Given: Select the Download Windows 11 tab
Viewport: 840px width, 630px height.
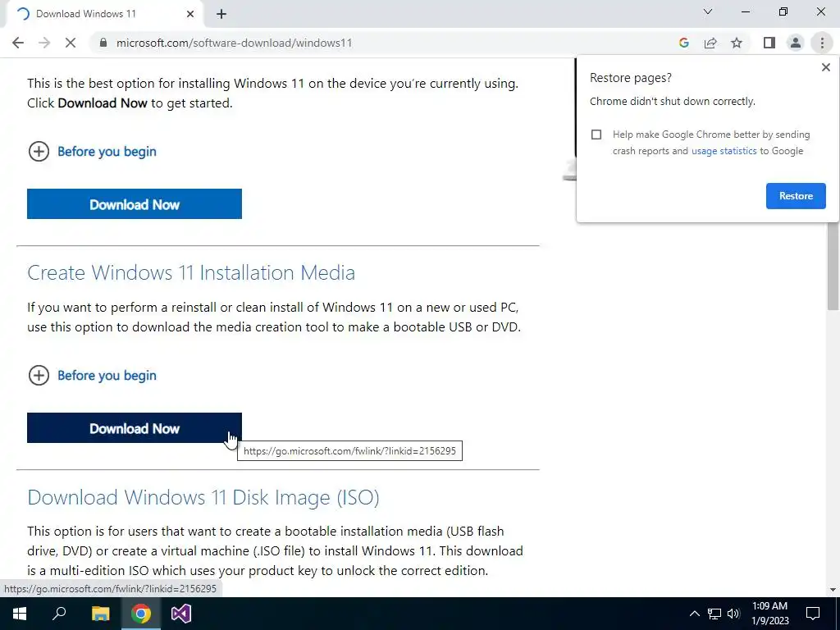Looking at the screenshot, I should (x=104, y=14).
